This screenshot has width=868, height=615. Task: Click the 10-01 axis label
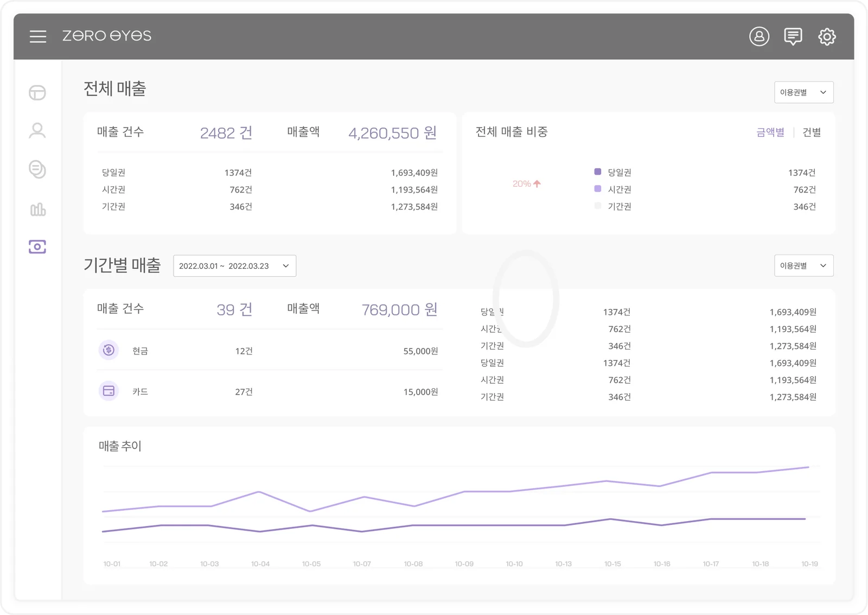point(112,564)
